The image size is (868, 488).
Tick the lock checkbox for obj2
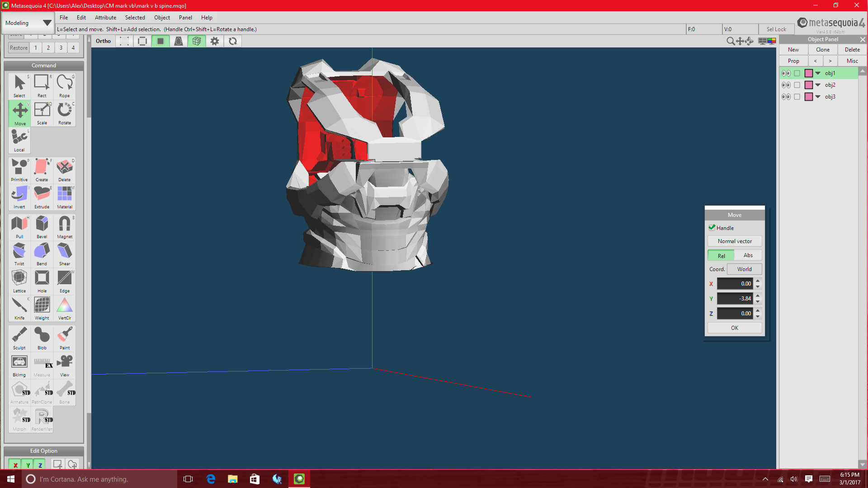(x=797, y=85)
